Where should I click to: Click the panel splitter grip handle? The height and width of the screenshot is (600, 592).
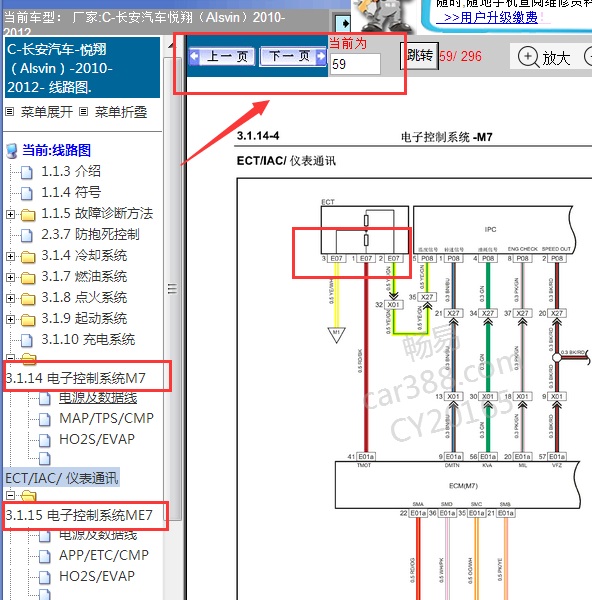(172, 289)
